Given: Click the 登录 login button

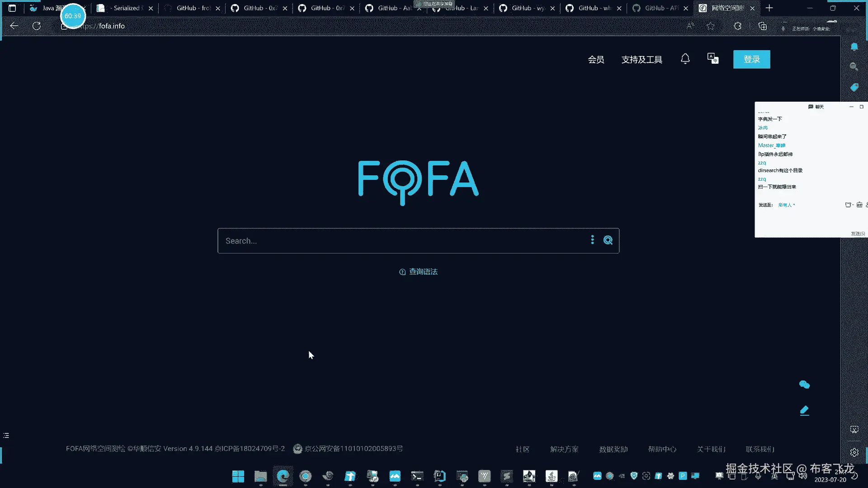Looking at the screenshot, I should (x=751, y=59).
